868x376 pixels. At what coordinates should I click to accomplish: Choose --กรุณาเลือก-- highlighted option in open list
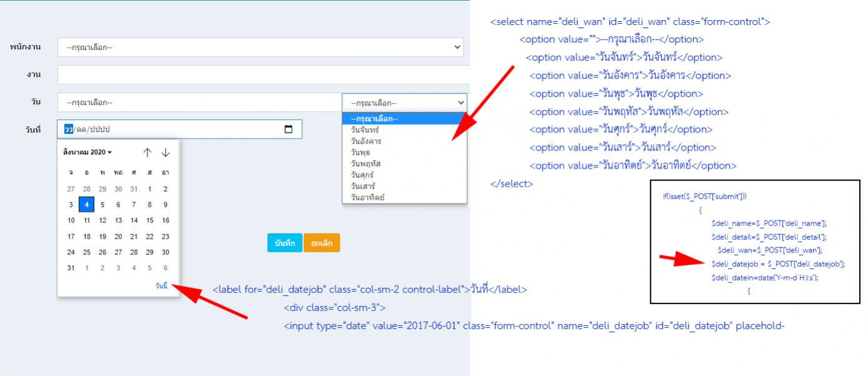click(405, 119)
